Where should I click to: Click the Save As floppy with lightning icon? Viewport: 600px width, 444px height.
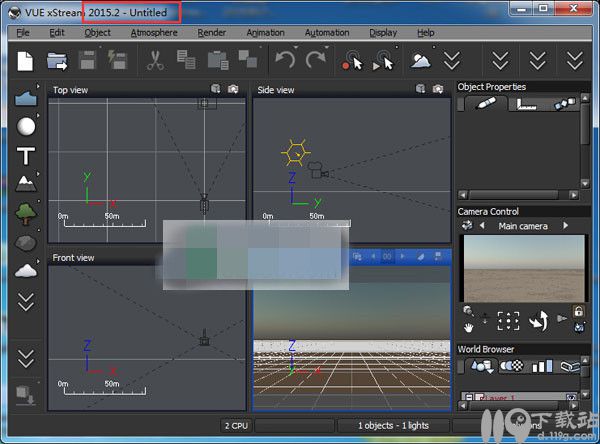[x=117, y=60]
